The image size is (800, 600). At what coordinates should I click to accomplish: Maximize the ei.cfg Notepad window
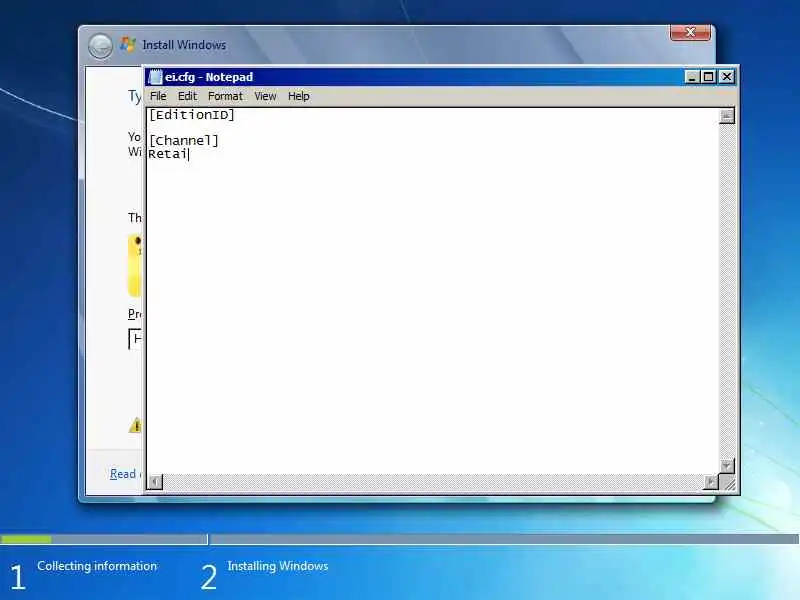[709, 77]
